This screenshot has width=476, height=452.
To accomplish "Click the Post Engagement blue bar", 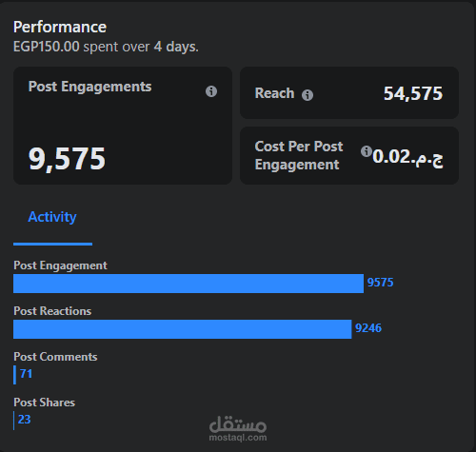I will (188, 284).
